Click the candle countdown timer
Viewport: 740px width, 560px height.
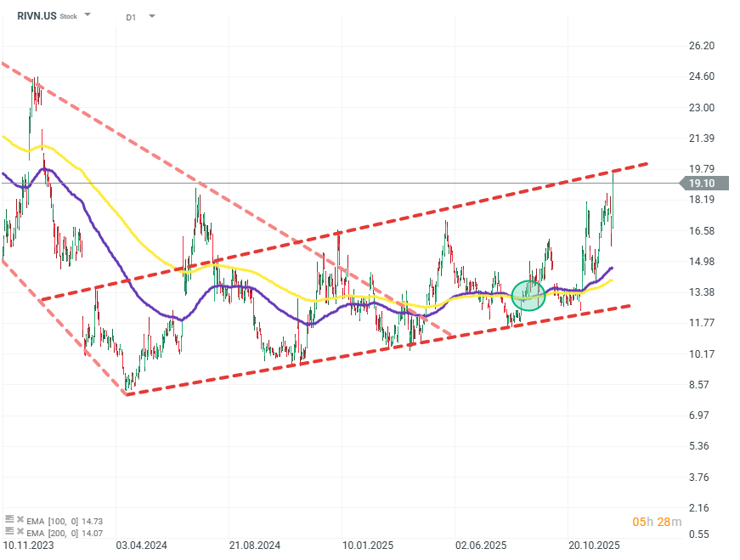[657, 521]
